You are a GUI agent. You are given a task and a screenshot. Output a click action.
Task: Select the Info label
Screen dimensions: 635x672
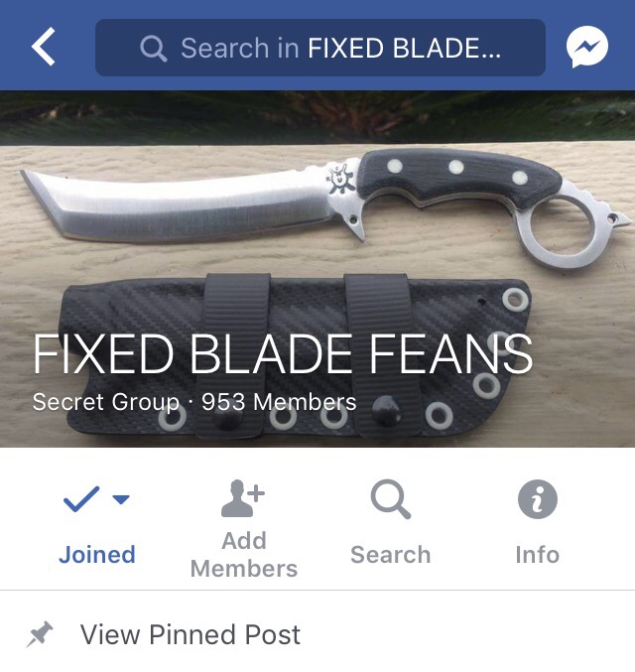point(538,555)
